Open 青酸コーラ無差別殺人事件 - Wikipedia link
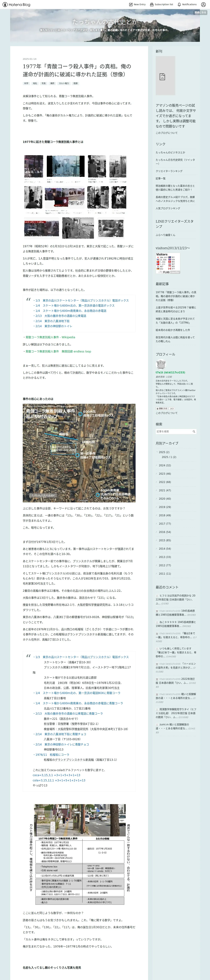Screen dimensions: 210x980 pos(50,337)
